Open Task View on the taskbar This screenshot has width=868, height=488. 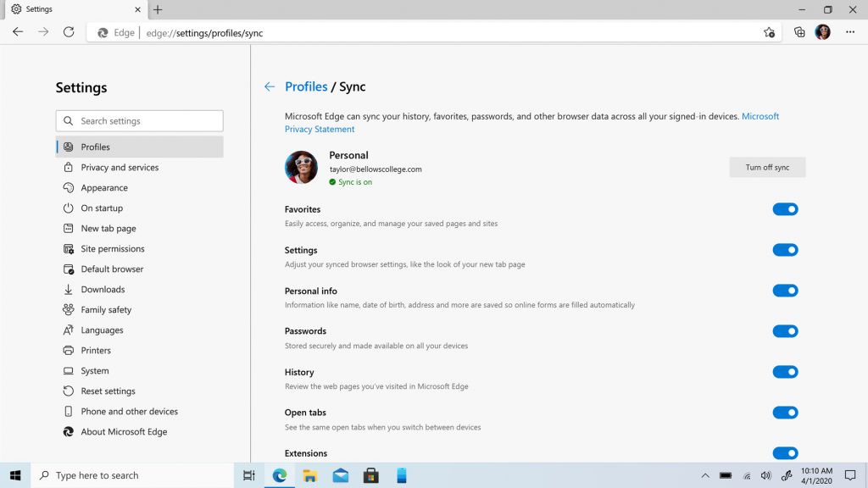pos(248,475)
